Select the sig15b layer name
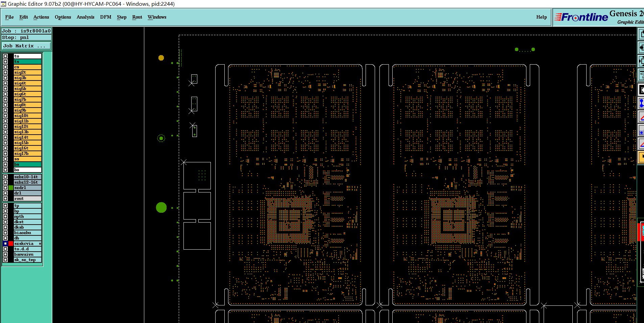 pyautogui.click(x=27, y=143)
